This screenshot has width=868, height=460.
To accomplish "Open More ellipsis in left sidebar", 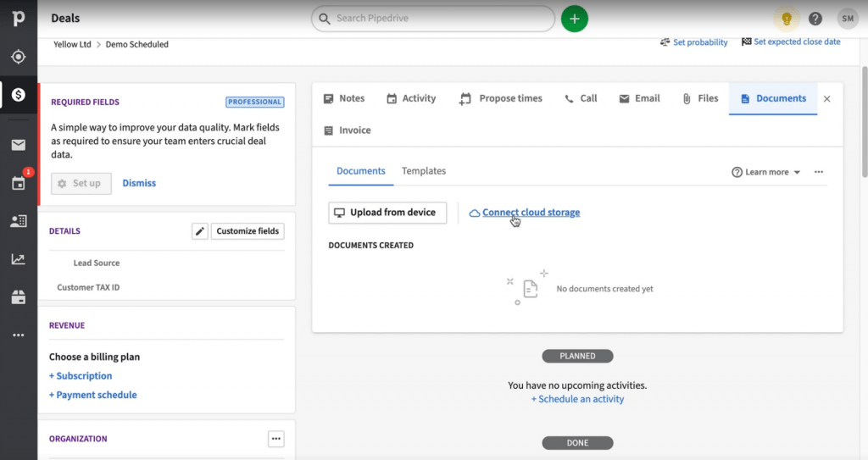I will point(19,335).
